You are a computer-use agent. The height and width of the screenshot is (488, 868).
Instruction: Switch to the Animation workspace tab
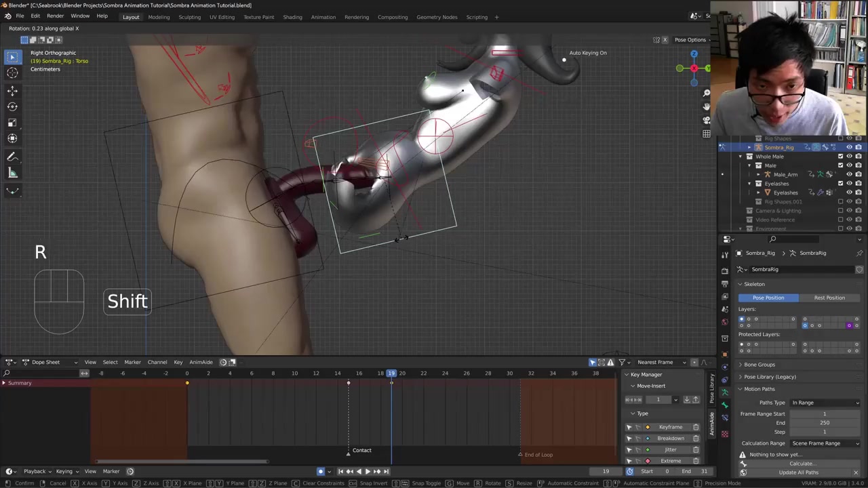coord(323,17)
